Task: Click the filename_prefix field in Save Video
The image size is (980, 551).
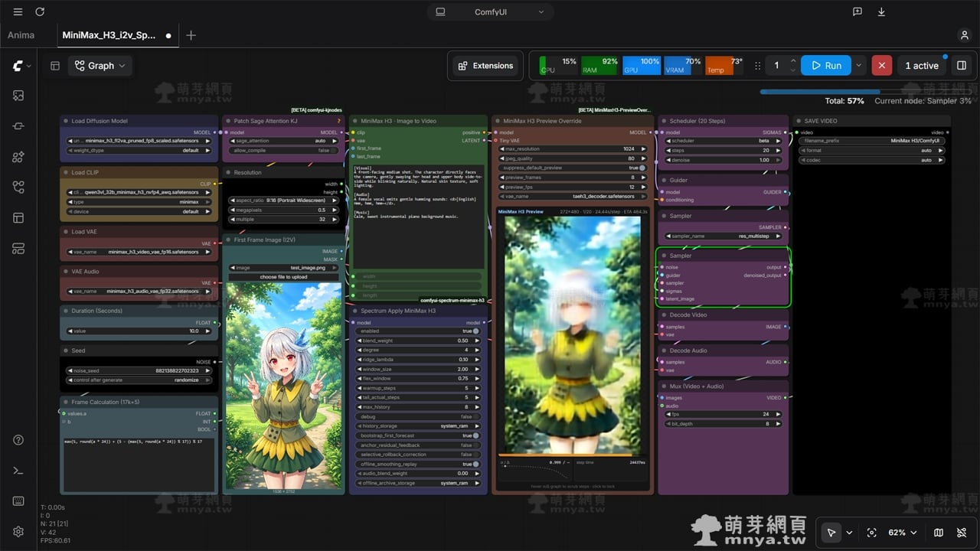Action: tap(871, 141)
